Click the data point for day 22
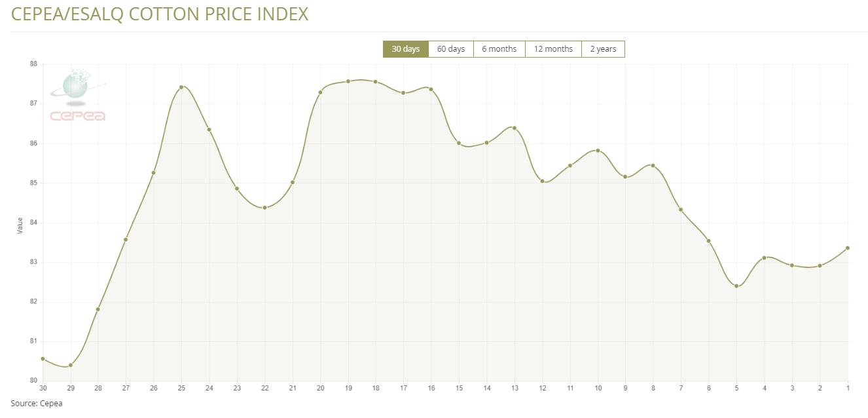Screen dimensions: 868x418 (x=264, y=208)
